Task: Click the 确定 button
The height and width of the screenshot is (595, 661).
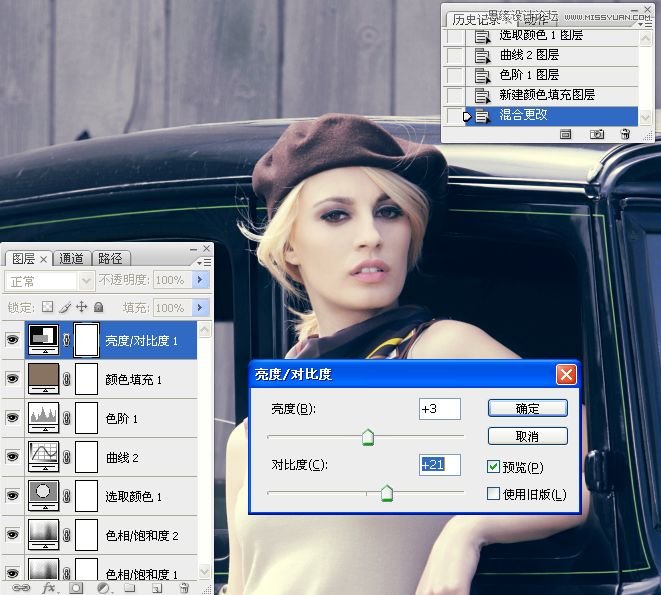Action: 527,408
